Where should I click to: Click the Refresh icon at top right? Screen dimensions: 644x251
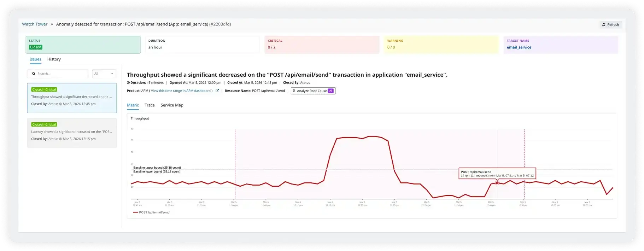604,25
